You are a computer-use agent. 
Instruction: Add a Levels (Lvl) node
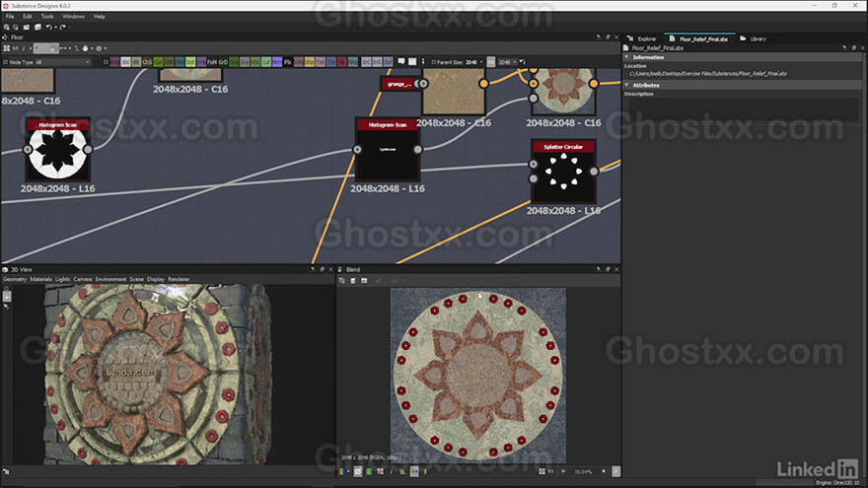click(x=267, y=62)
